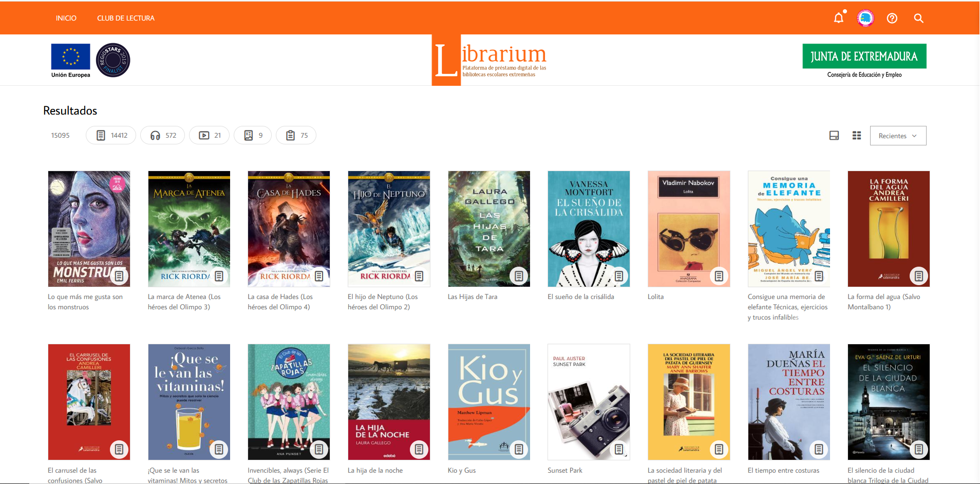Open the Sunset Park book cover
The width and height of the screenshot is (980, 484).
[x=589, y=402]
